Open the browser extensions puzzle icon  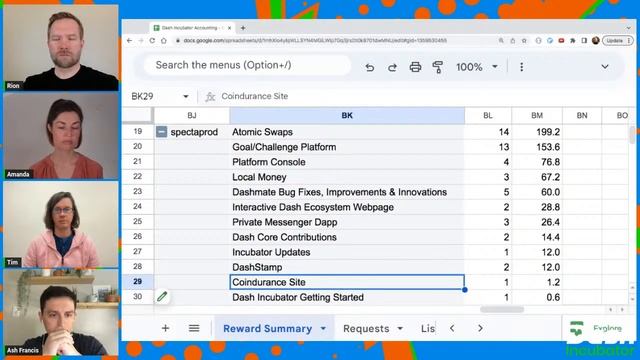(573, 41)
